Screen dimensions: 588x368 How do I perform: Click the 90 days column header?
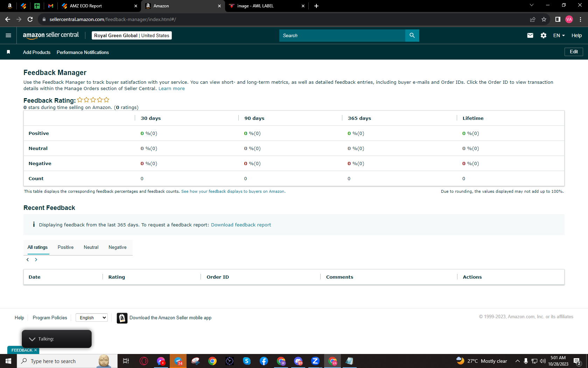254,118
